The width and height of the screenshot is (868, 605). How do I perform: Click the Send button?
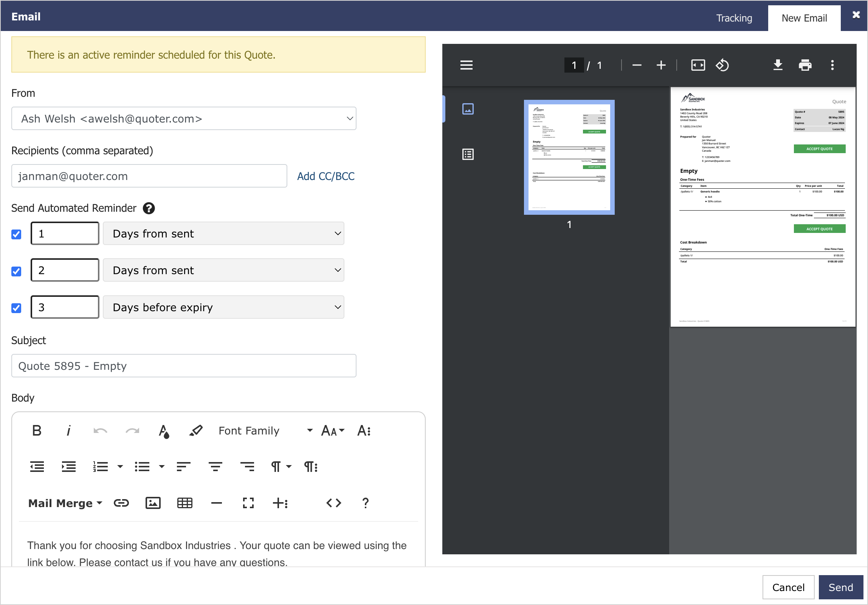coord(841,587)
